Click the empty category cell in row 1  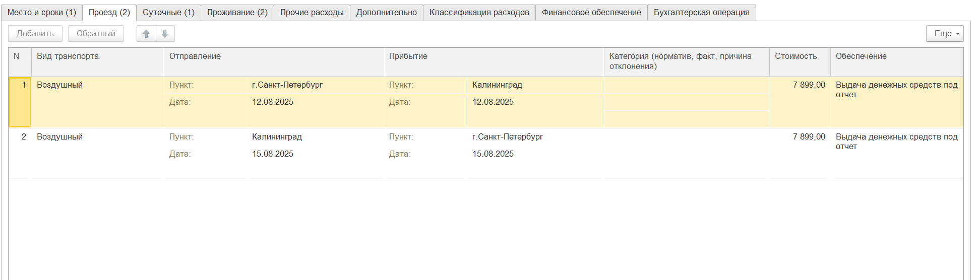[x=686, y=86]
